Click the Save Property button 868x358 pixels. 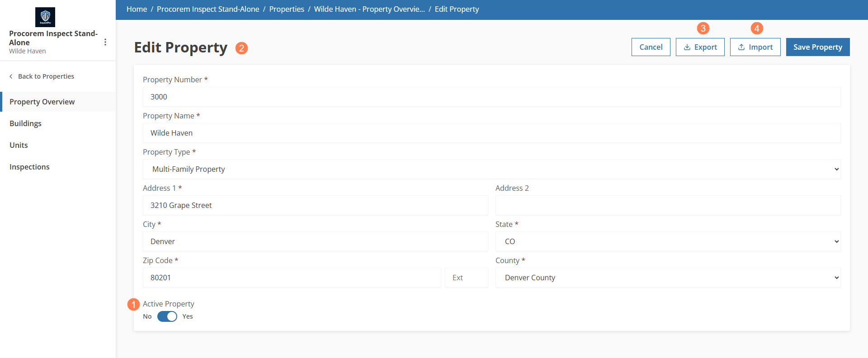pos(818,47)
